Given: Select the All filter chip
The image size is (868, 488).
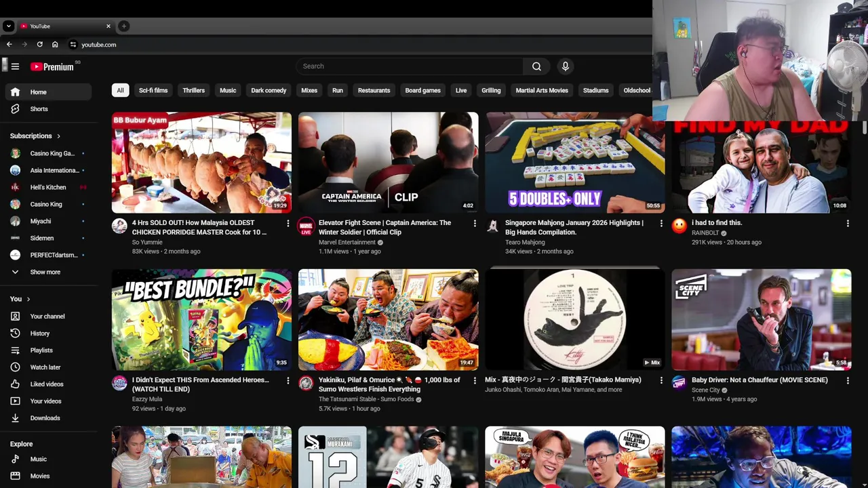Looking at the screenshot, I should pyautogui.click(x=120, y=90).
